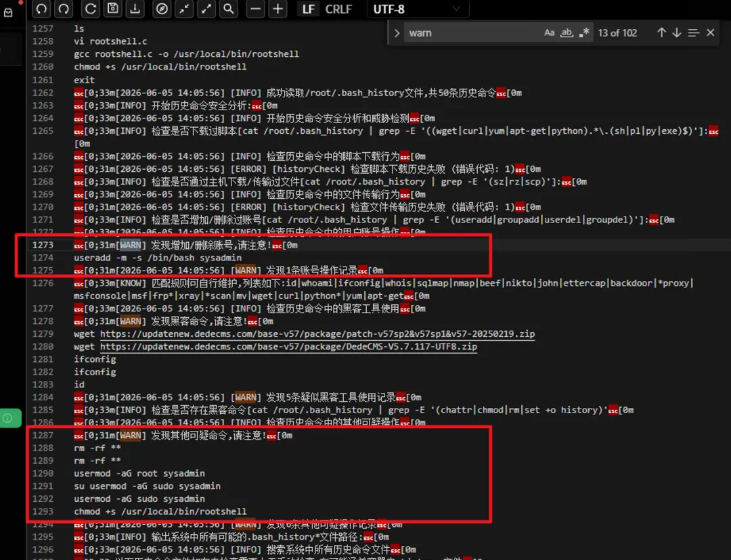The image size is (731, 560).
Task: Click line number 1265 in the gutter
Action: [x=43, y=131]
